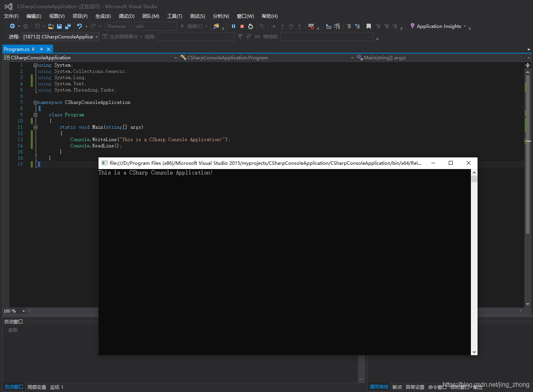Open the x64 platform dropdown
This screenshot has width=533, height=392.
point(156,26)
